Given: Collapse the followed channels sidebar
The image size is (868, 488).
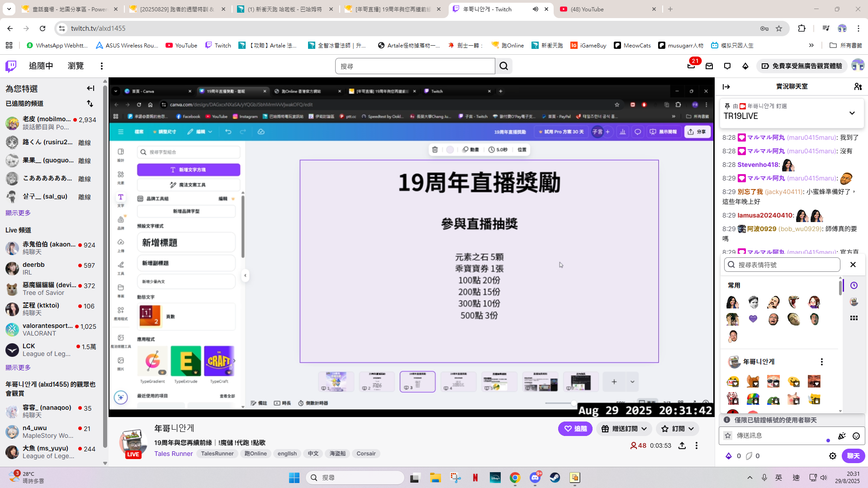Looking at the screenshot, I should point(90,89).
